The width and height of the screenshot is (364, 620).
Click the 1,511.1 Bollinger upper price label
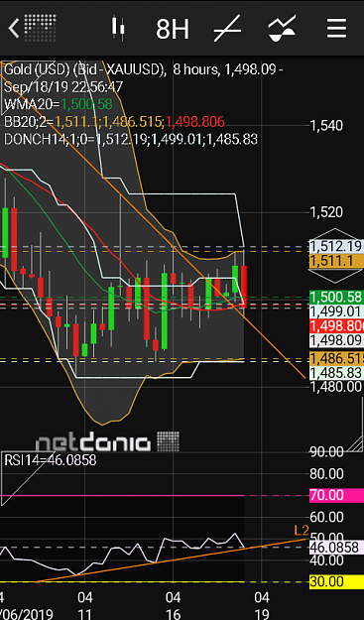(336, 261)
